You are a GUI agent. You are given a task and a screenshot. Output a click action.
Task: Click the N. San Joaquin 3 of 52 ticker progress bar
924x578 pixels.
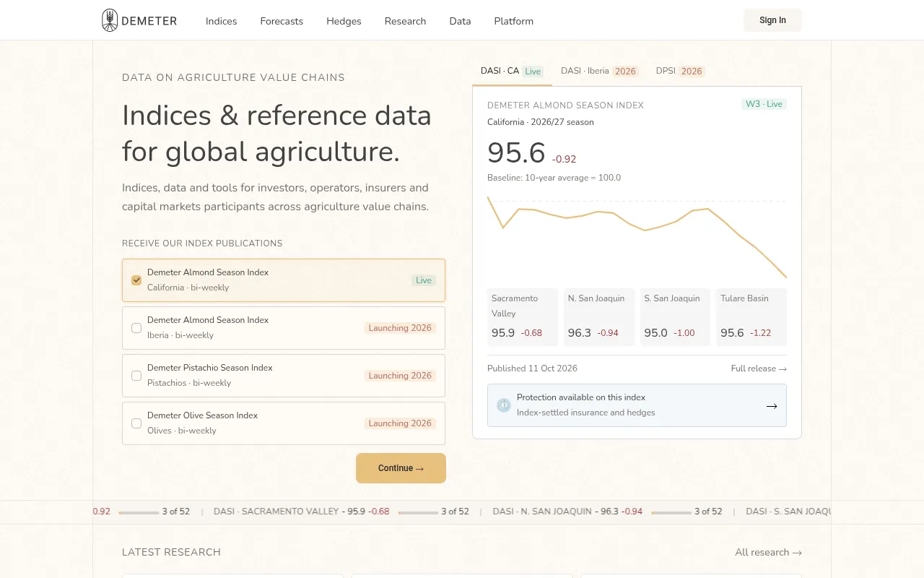coord(671,512)
